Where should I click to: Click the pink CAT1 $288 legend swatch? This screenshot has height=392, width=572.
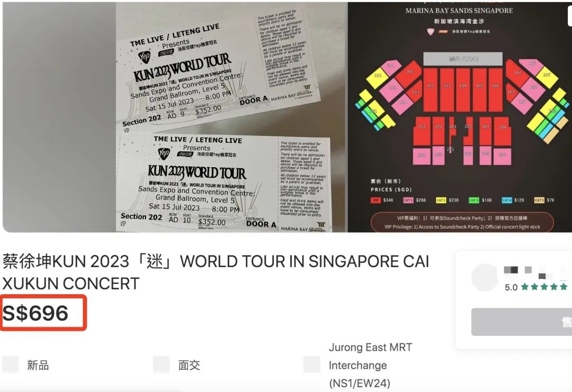408,200
